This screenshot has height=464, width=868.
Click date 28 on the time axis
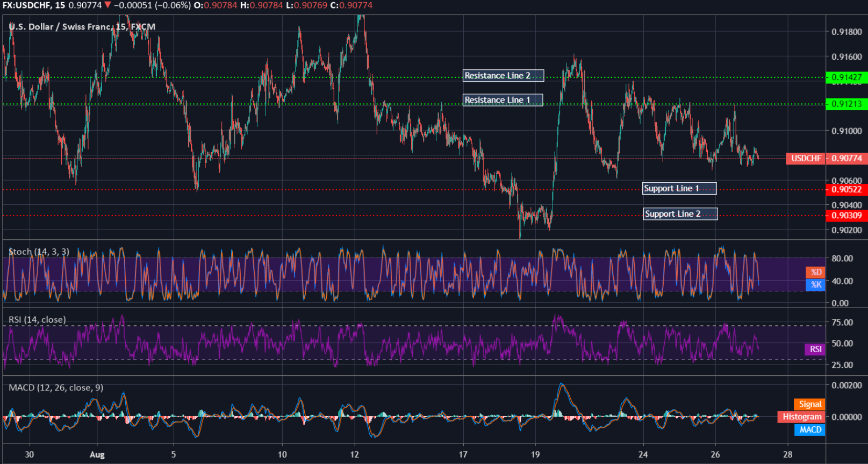click(x=787, y=455)
